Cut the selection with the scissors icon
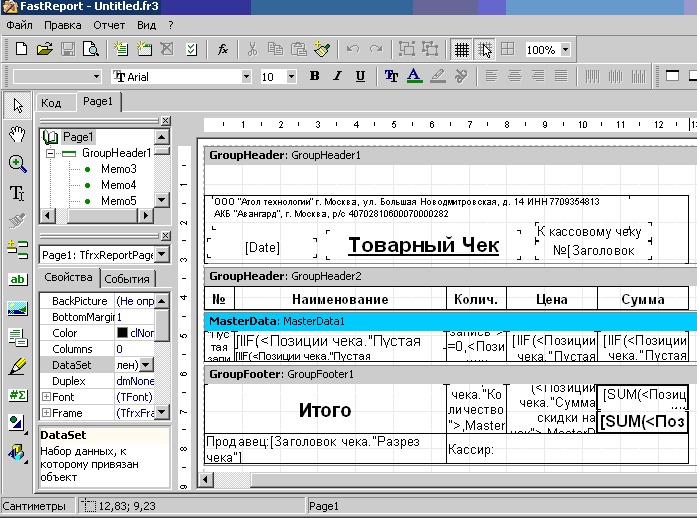 [252, 49]
